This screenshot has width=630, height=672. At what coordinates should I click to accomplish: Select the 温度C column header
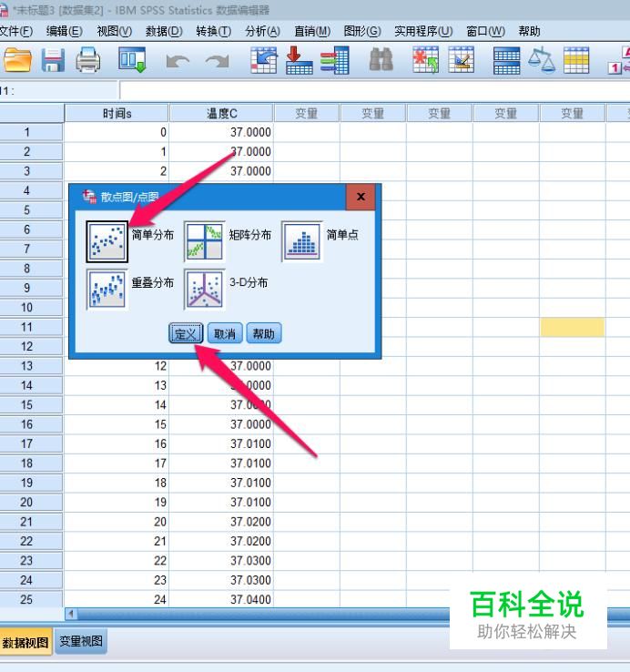(x=221, y=114)
